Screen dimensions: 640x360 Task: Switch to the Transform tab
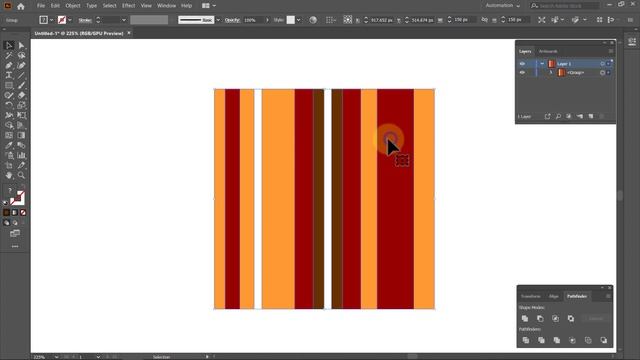(531, 296)
